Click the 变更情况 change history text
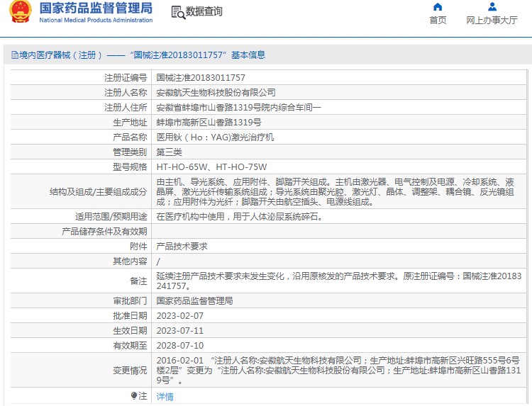Viewport: 532px width, 406px height. click(338, 371)
